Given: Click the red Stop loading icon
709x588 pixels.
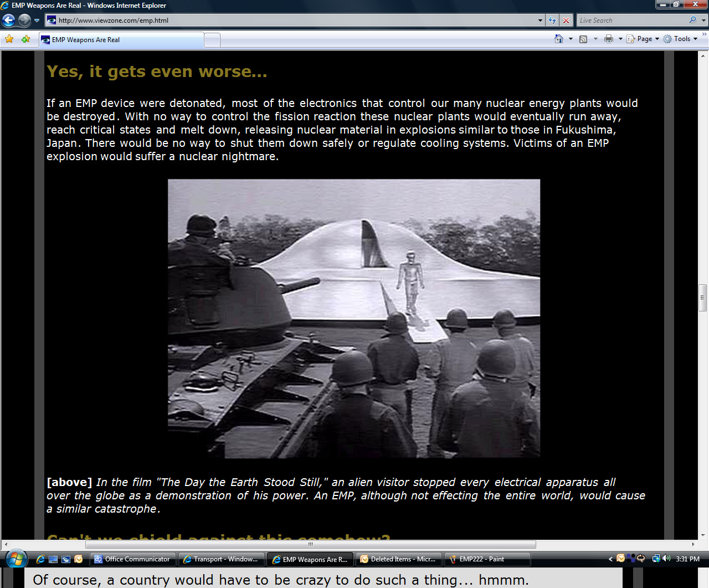Looking at the screenshot, I should 566,21.
